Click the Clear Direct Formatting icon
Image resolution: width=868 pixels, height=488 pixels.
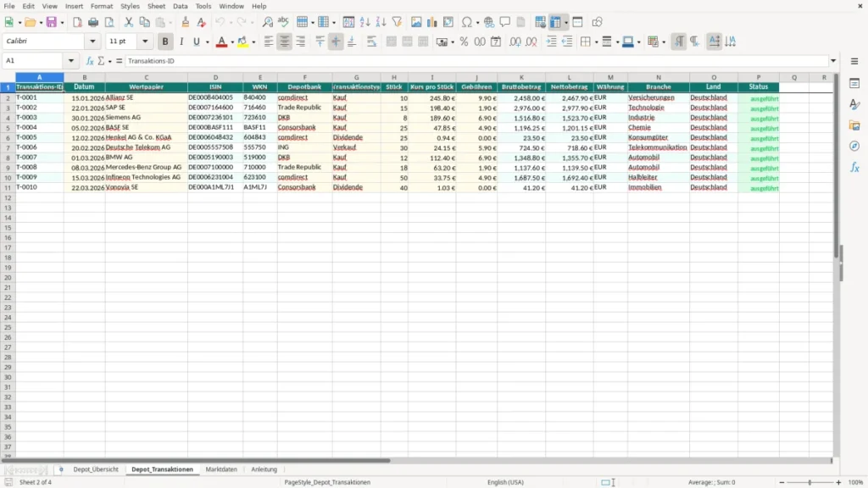coord(202,22)
